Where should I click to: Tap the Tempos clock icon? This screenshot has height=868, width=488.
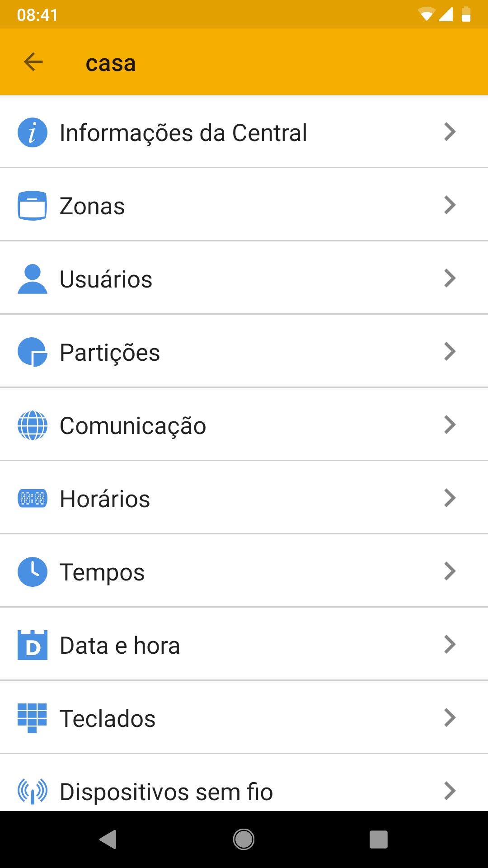tap(32, 572)
